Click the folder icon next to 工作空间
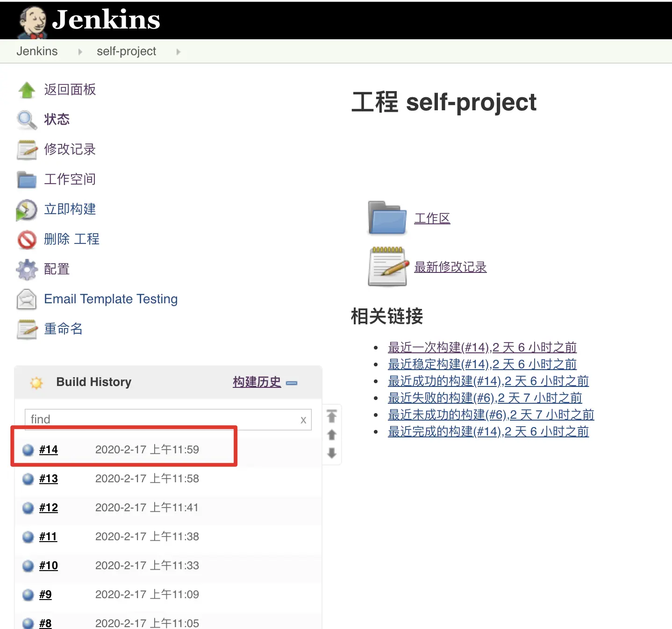Screen dimensions: 672x629 tap(27, 179)
